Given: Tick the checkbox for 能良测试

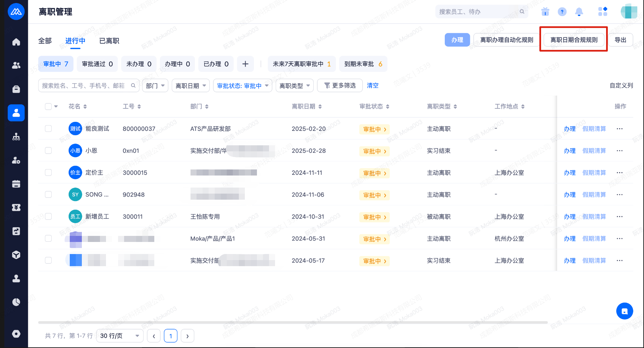Looking at the screenshot, I should tap(48, 129).
